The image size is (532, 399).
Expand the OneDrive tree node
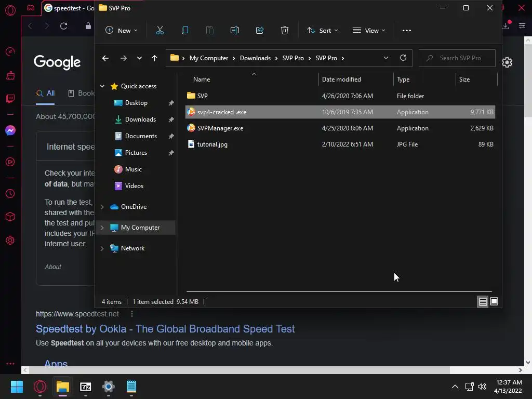(x=102, y=207)
